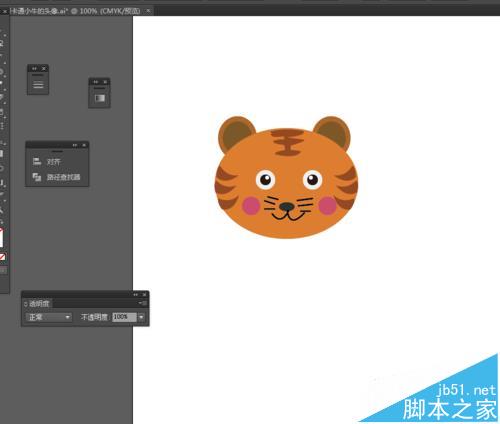Close the Align and Pathfinder panel group
The height and width of the screenshot is (424, 500).
click(x=84, y=145)
